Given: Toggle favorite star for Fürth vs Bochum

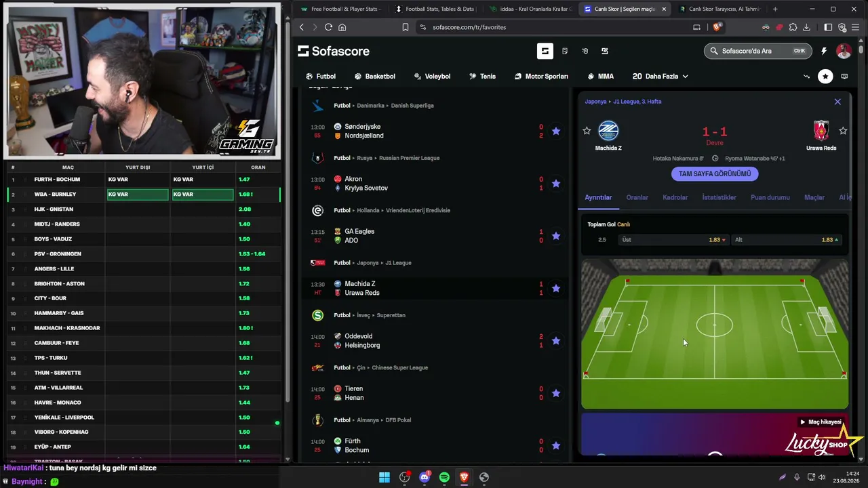Looking at the screenshot, I should (556, 445).
